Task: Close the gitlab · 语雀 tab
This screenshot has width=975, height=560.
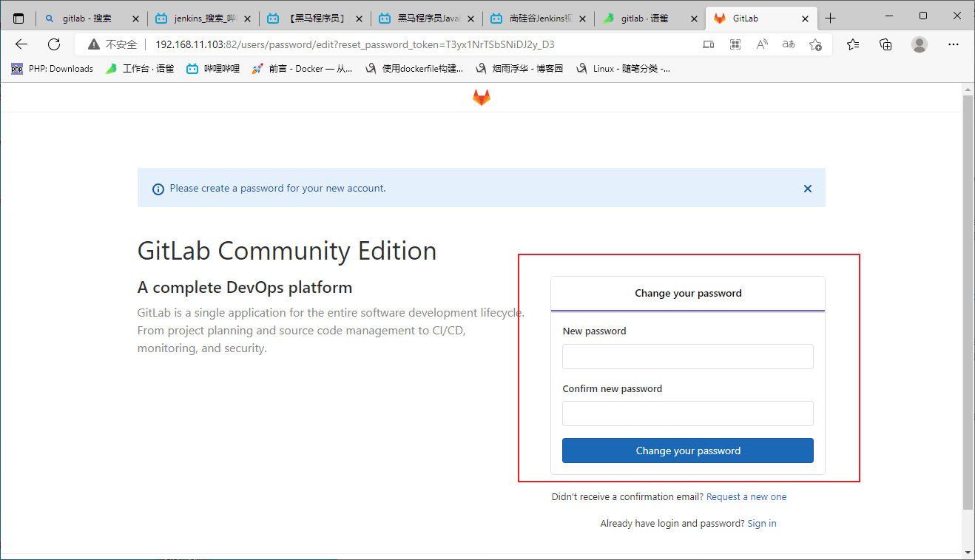Action: pos(693,18)
